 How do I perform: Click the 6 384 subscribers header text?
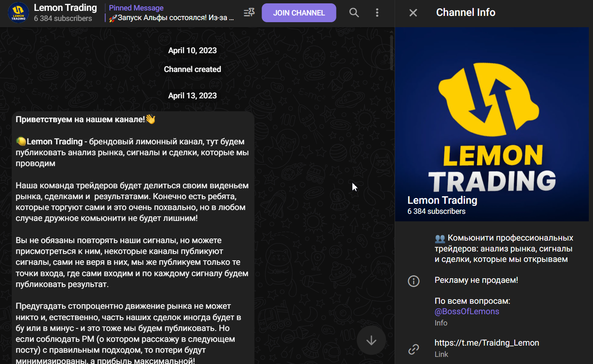[63, 18]
